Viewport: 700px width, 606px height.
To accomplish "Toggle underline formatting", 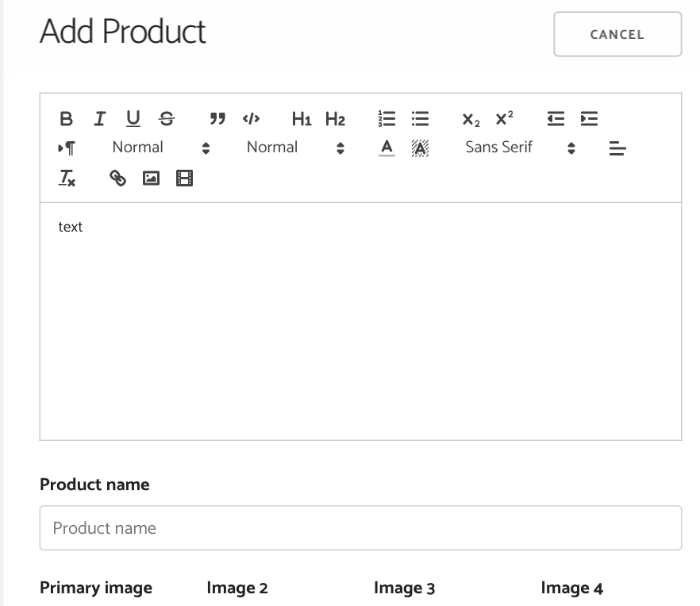I will click(x=133, y=119).
